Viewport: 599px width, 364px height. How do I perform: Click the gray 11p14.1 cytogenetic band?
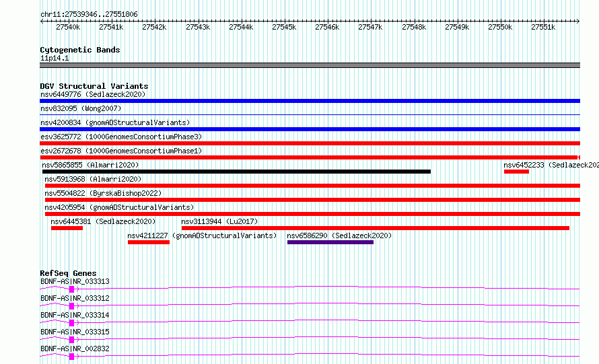tap(310, 65)
